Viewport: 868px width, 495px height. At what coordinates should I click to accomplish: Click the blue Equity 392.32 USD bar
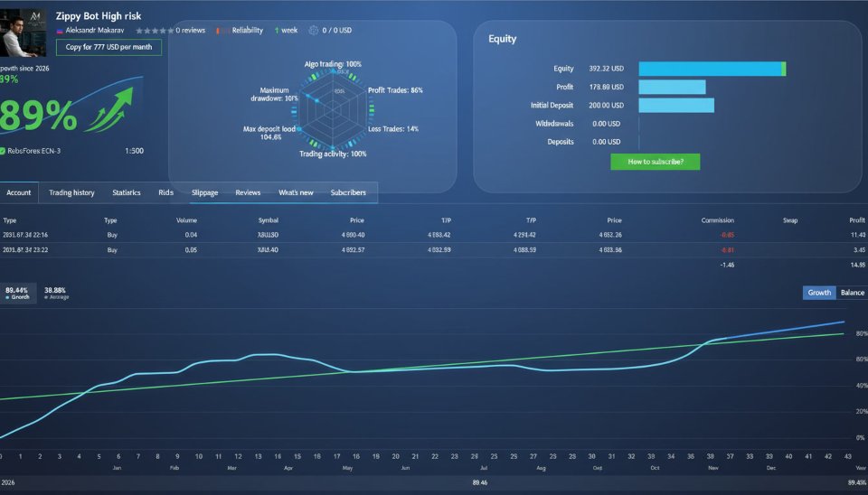click(x=712, y=69)
